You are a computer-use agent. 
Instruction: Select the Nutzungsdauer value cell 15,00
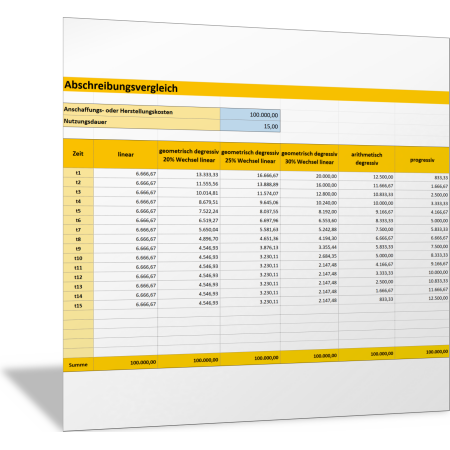(250, 126)
